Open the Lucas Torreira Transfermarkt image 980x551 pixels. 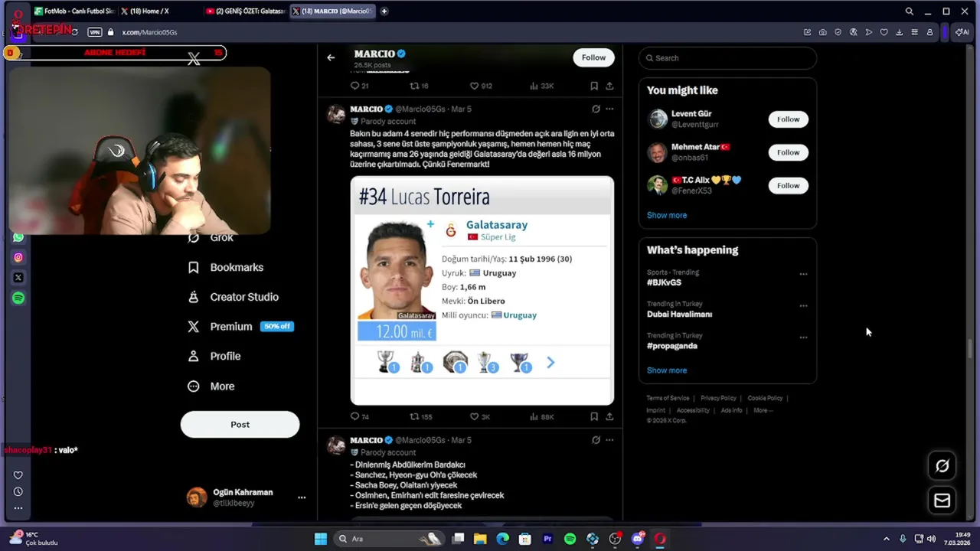click(482, 291)
